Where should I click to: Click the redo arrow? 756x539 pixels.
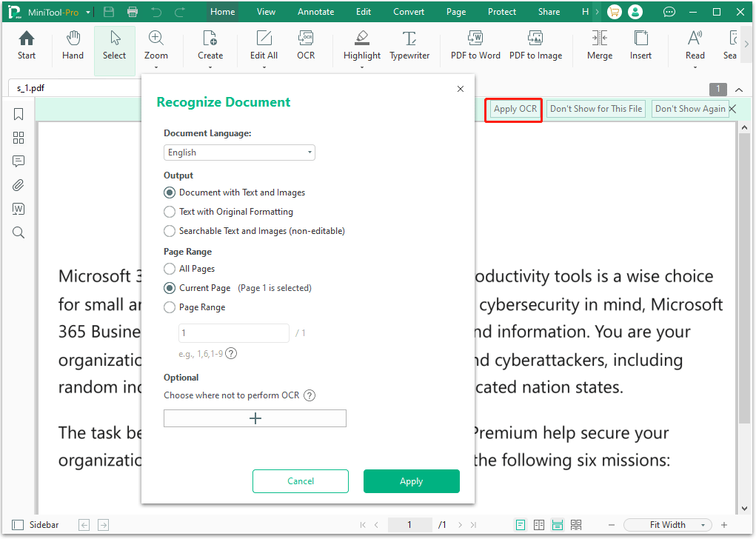coord(180,12)
